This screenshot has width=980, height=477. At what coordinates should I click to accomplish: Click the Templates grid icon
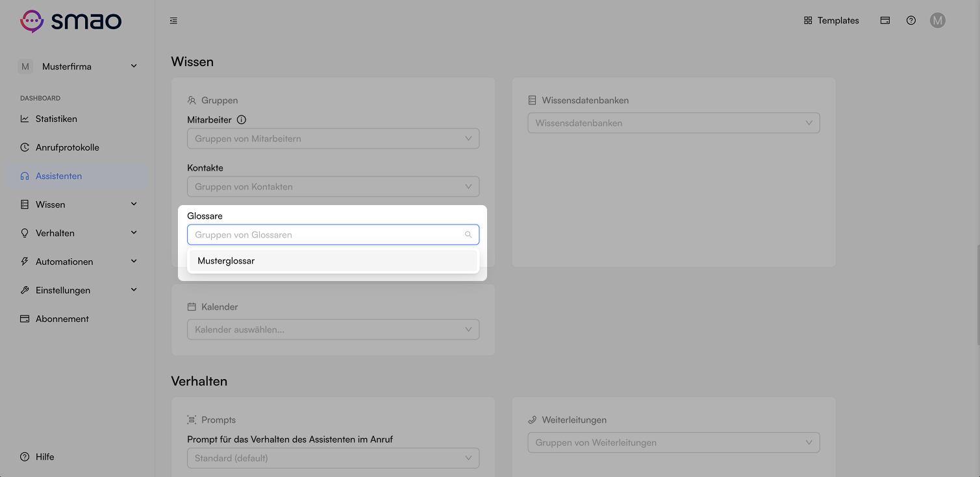(808, 21)
